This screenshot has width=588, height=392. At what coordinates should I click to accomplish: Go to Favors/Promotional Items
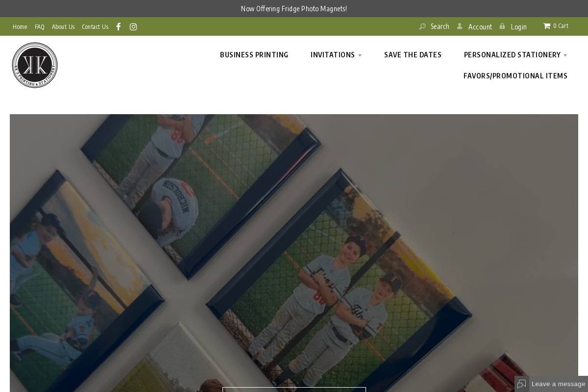(515, 76)
